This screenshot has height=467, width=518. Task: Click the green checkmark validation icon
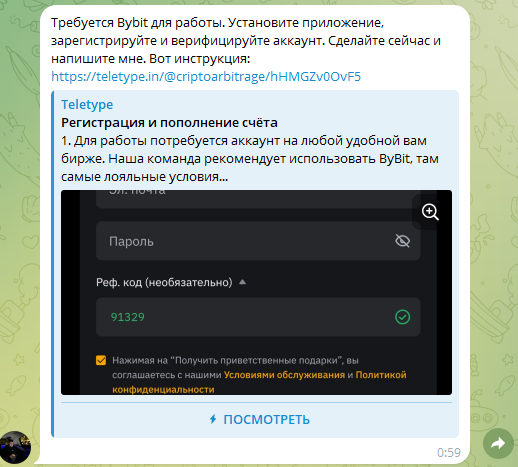[x=402, y=317]
